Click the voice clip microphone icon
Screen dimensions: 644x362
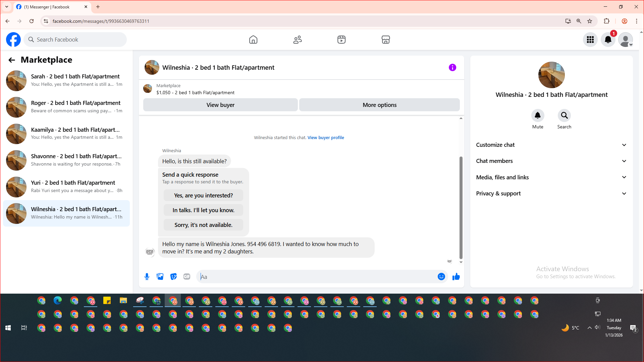coord(147,277)
